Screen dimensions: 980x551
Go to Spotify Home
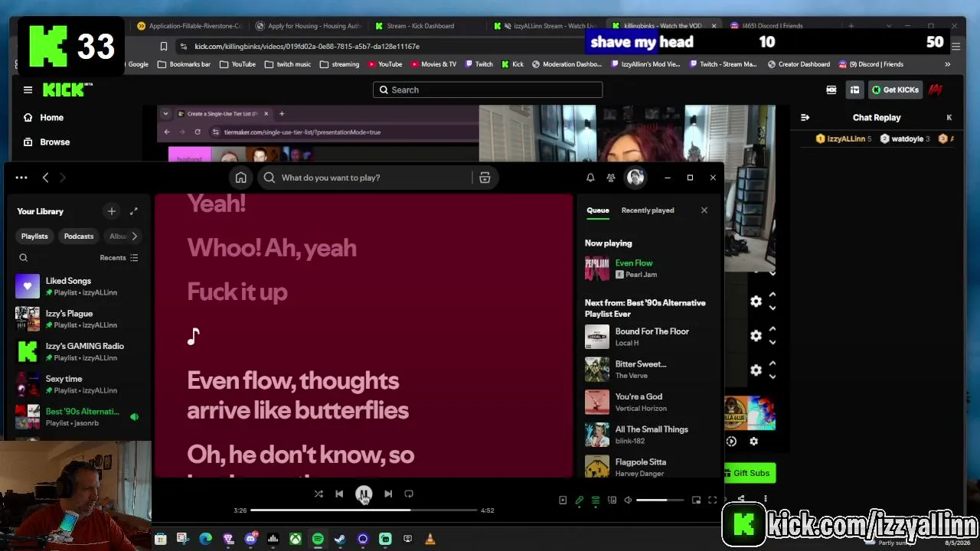pos(241,178)
